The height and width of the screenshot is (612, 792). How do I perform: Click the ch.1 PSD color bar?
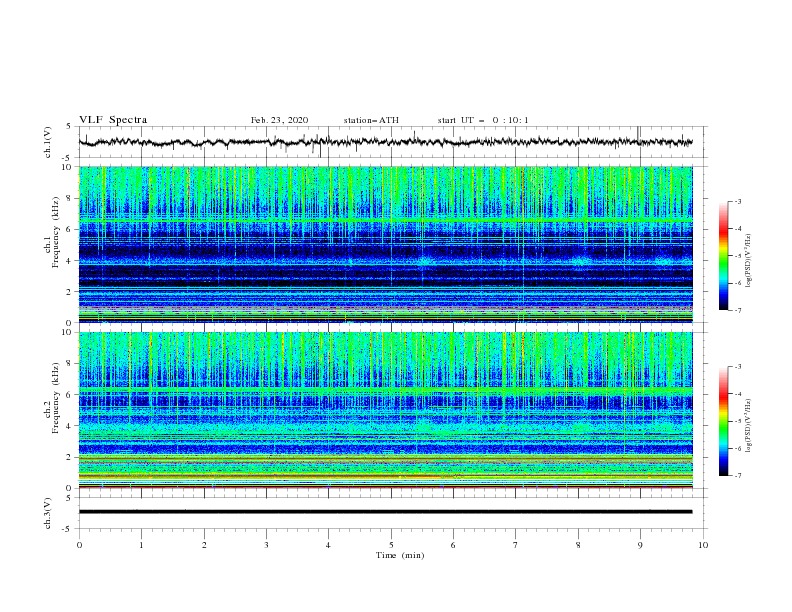[723, 255]
